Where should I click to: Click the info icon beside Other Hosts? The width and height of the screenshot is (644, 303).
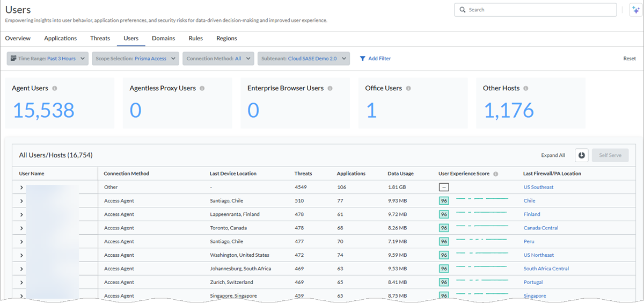[525, 89]
